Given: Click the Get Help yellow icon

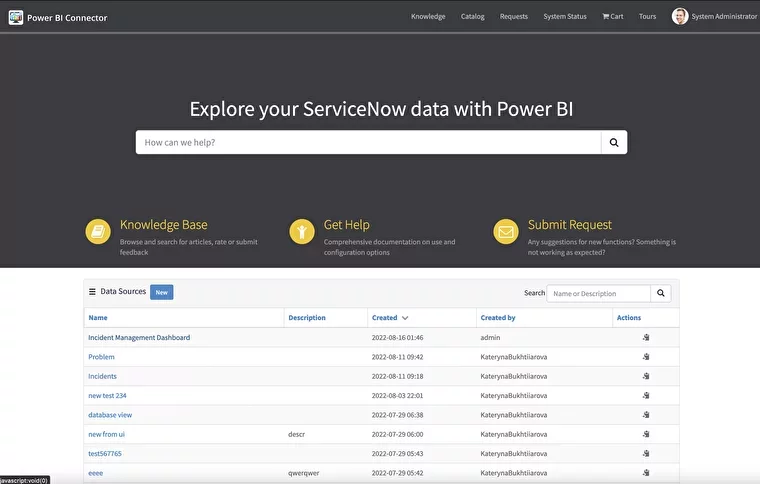Looking at the screenshot, I should tap(302, 232).
